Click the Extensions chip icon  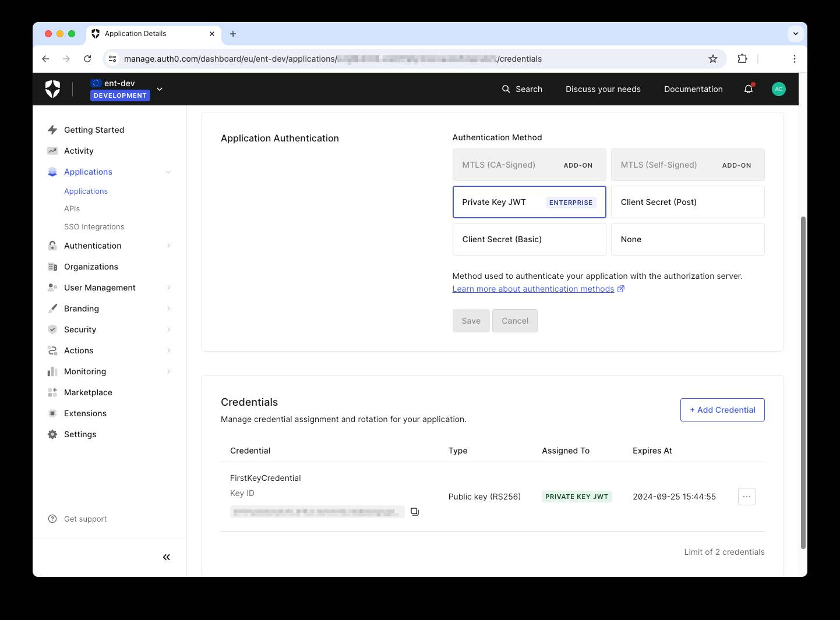(52, 413)
